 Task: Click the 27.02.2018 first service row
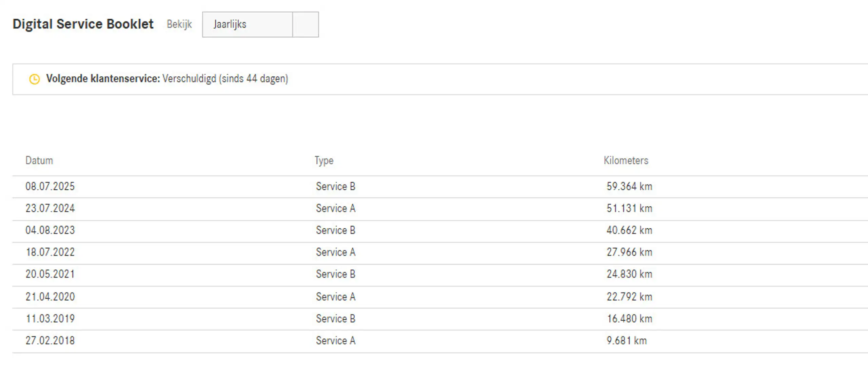click(x=440, y=341)
